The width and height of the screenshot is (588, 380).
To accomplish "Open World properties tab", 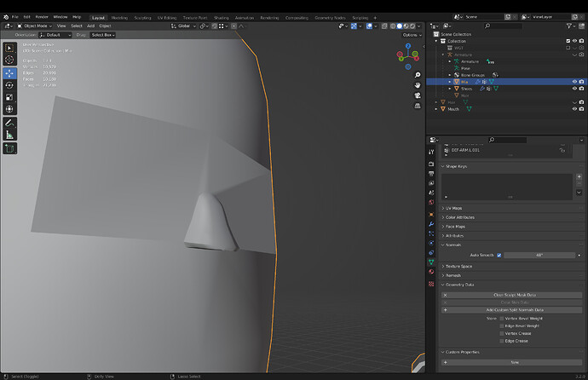I will pos(431,203).
